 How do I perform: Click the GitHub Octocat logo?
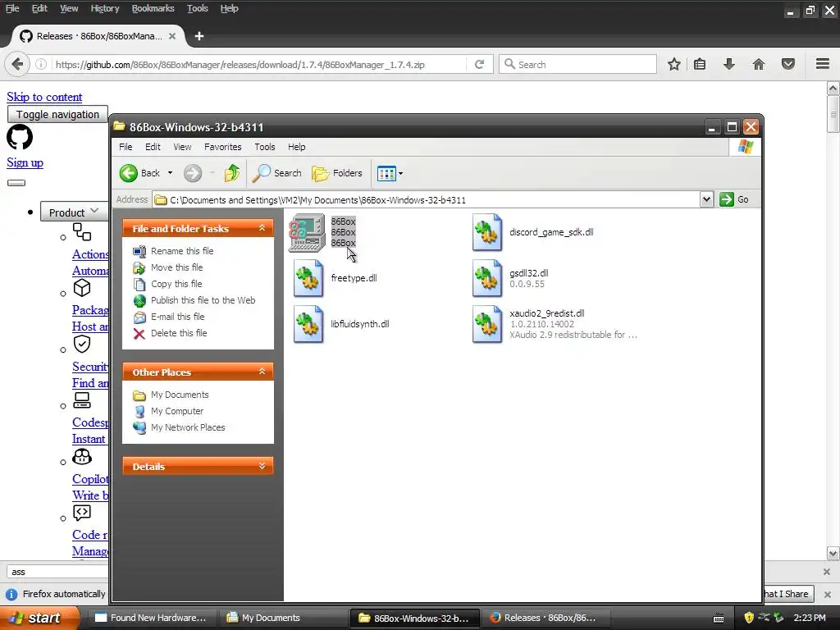point(20,137)
